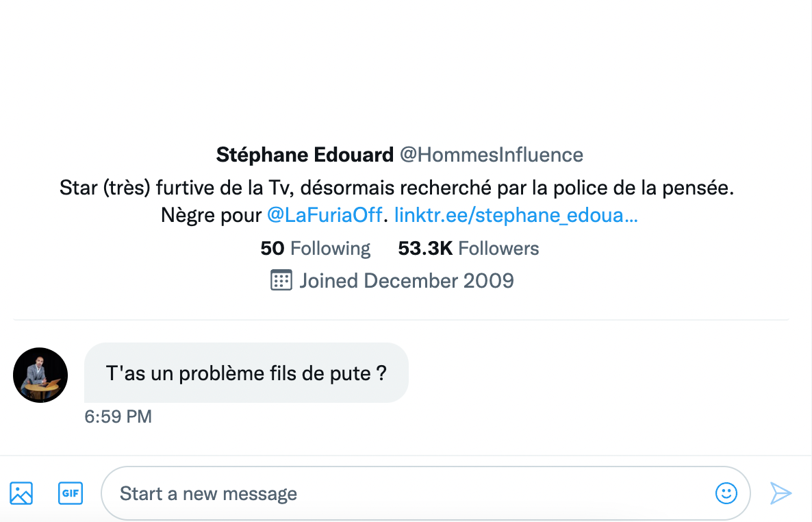Click the 6:59 PM timestamp
Screen dimensions: 812x522
pos(118,417)
